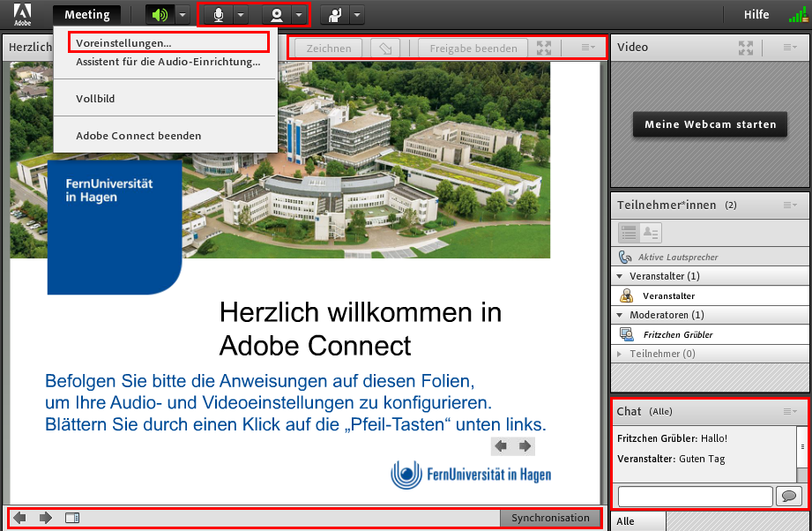The width and height of the screenshot is (812, 531).
Task: Open Assistent für die Audio-Einrichtung...
Action: click(168, 62)
